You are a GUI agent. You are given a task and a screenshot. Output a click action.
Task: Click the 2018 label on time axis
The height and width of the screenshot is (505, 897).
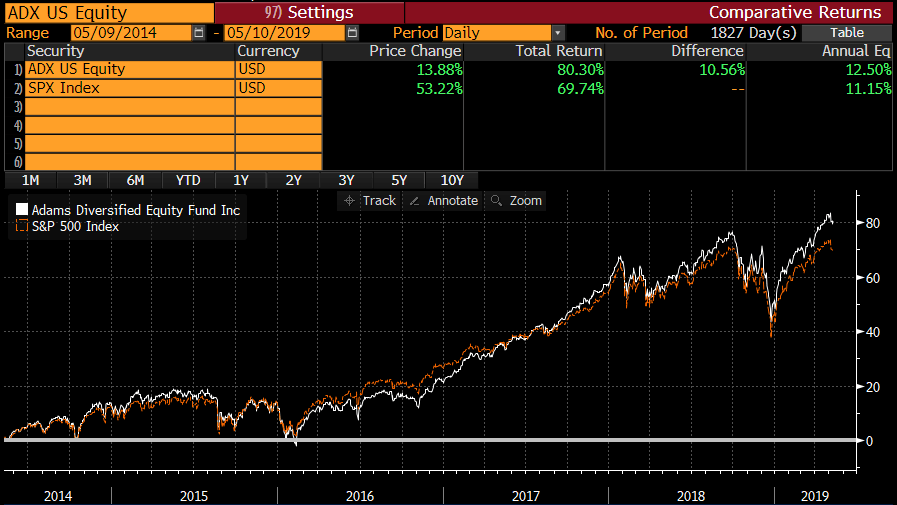691,496
